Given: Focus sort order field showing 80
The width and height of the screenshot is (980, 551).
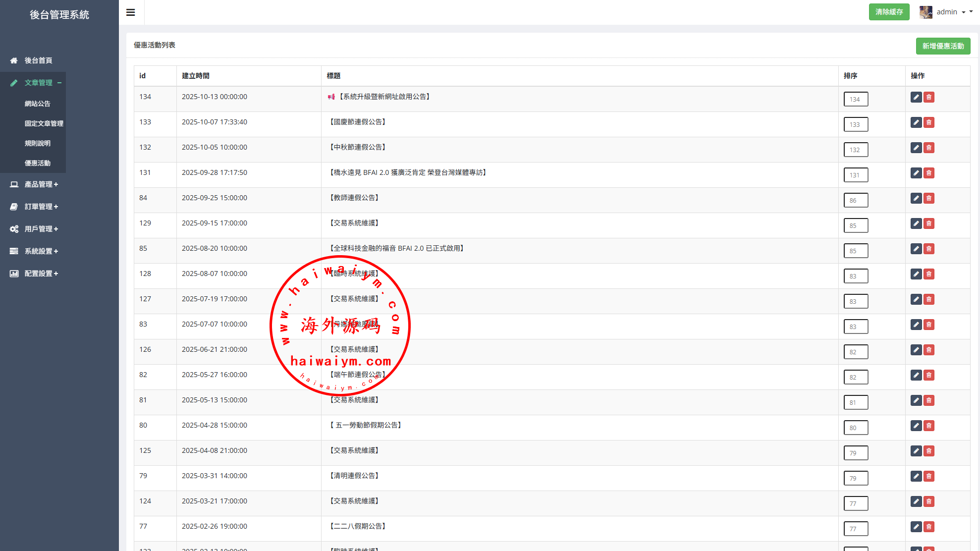Looking at the screenshot, I should (856, 428).
